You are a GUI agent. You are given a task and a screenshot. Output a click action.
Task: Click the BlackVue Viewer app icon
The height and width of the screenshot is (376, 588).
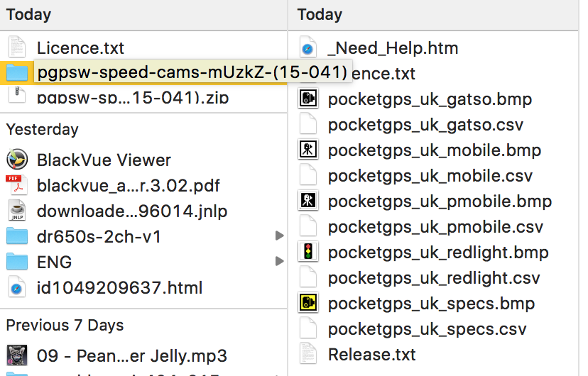(x=16, y=160)
